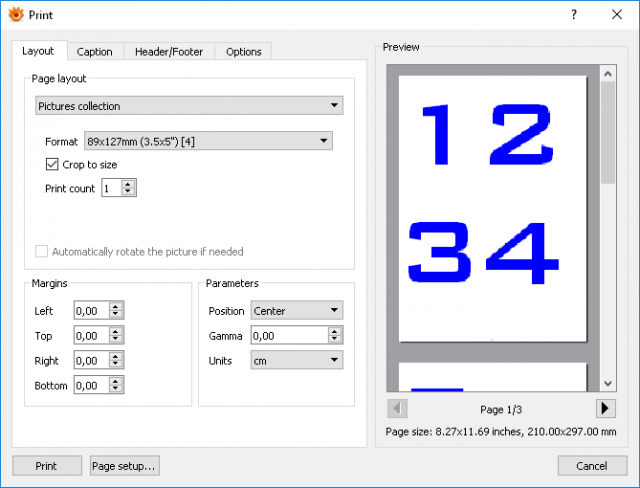
Task: Decrease Top margin with down arrow
Action: pos(116,339)
